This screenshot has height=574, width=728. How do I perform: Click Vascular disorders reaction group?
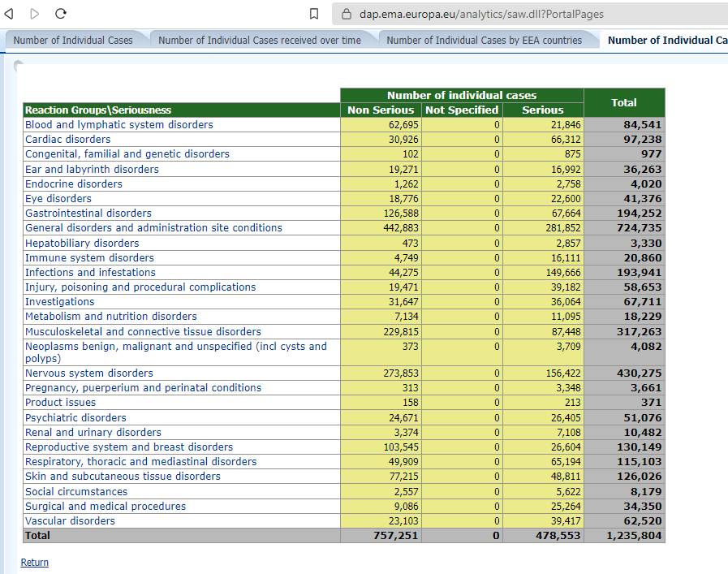[70, 521]
